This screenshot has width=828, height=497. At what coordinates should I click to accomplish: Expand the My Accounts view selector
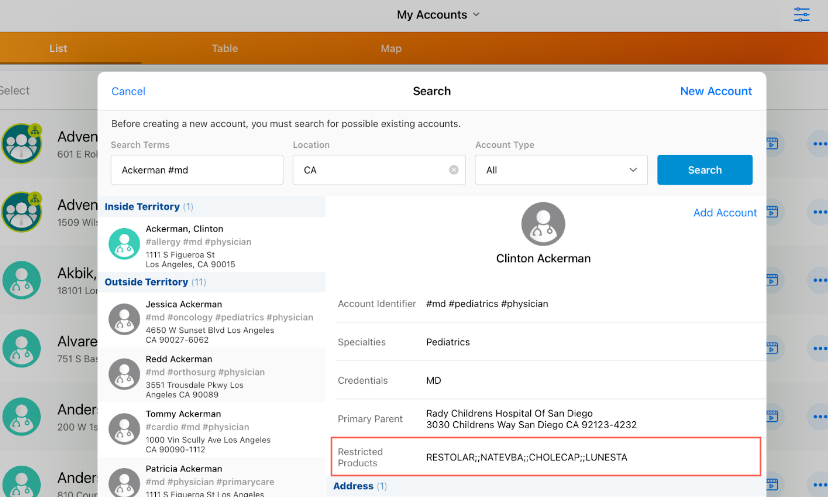[438, 15]
